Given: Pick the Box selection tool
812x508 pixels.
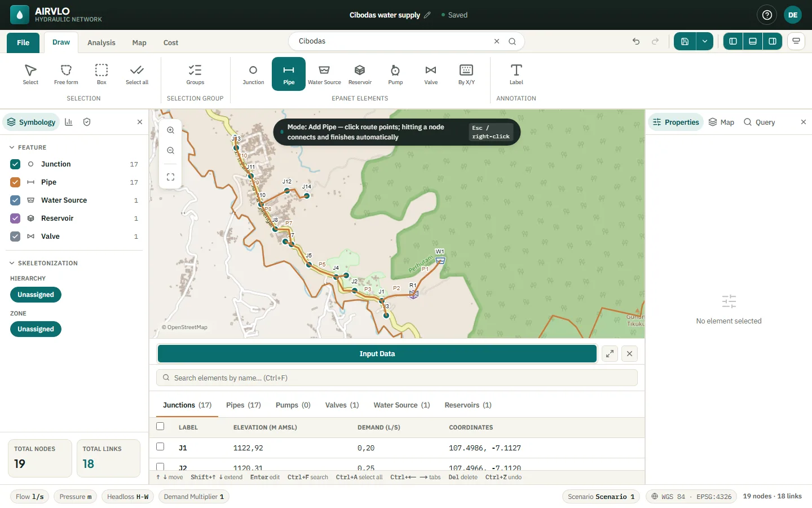Looking at the screenshot, I should click(x=101, y=74).
